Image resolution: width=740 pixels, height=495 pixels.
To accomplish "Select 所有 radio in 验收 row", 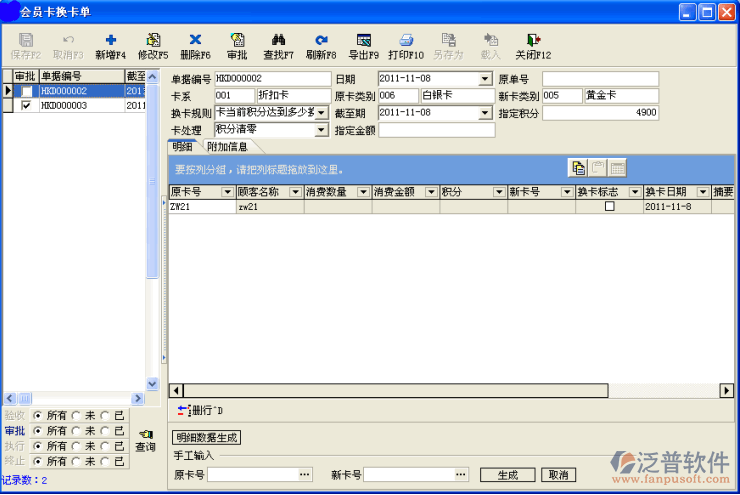I will [38, 416].
